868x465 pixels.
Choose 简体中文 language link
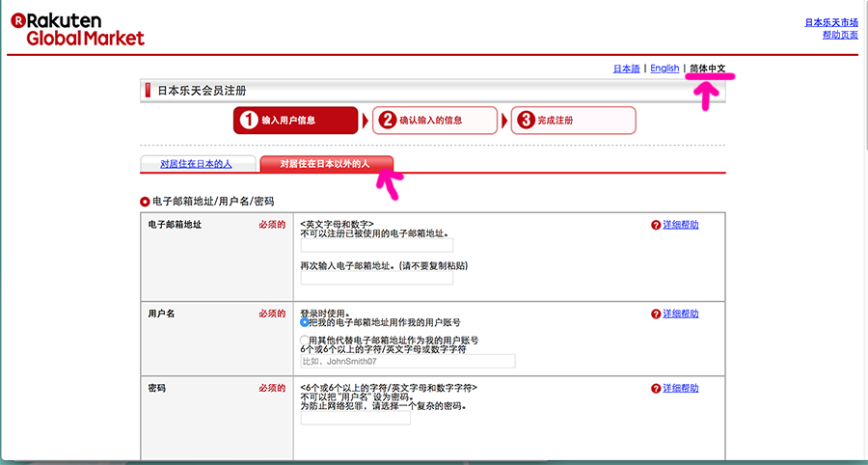pyautogui.click(x=708, y=68)
